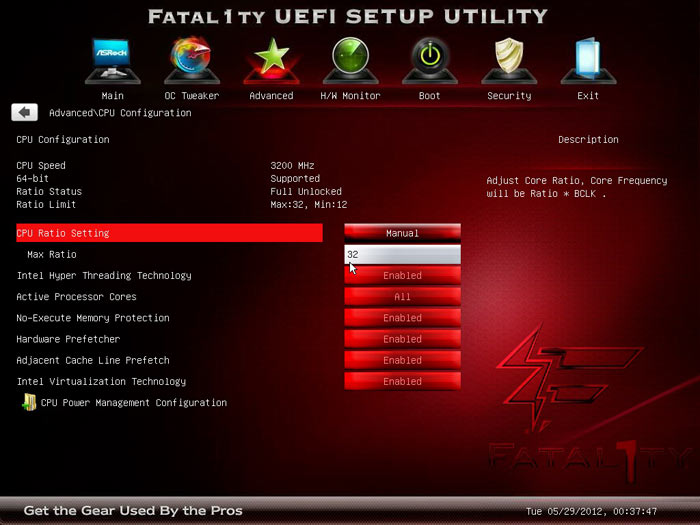Click the Max Ratio input field
Viewport: 700px width, 525px height.
(x=402, y=254)
